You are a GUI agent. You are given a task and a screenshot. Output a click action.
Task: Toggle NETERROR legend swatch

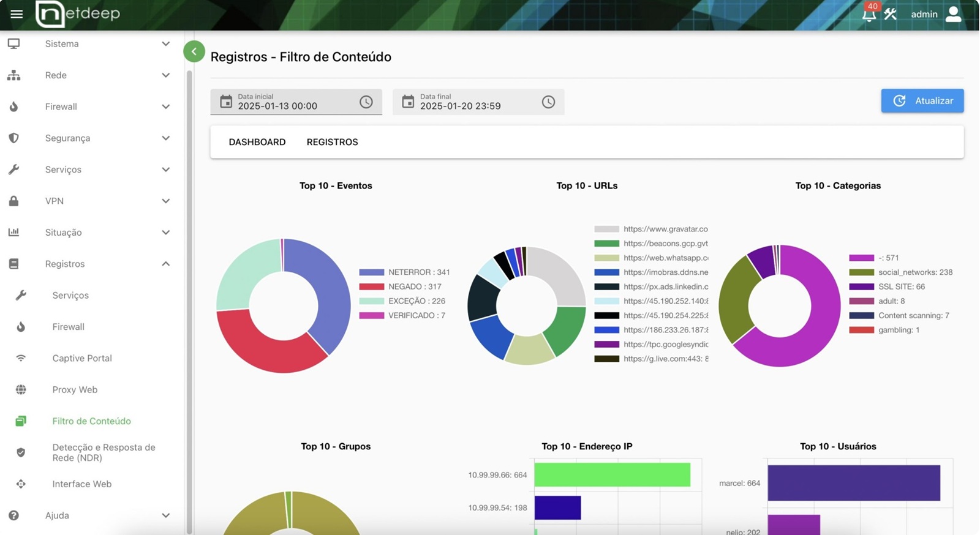[x=371, y=272]
